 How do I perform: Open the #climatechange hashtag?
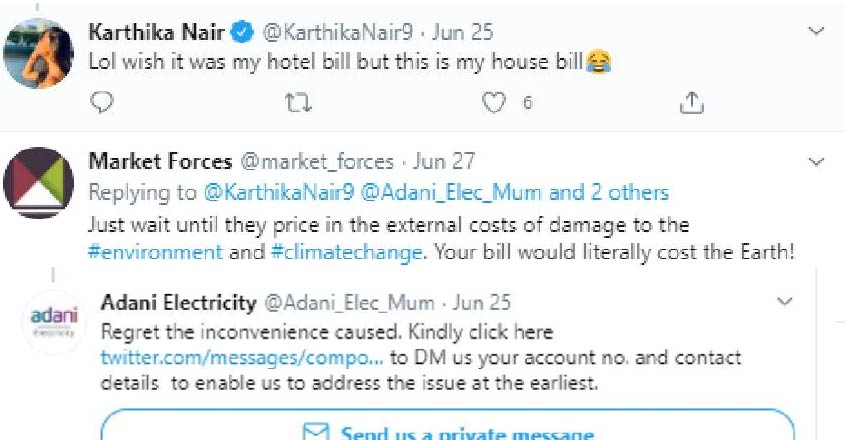pyautogui.click(x=347, y=252)
